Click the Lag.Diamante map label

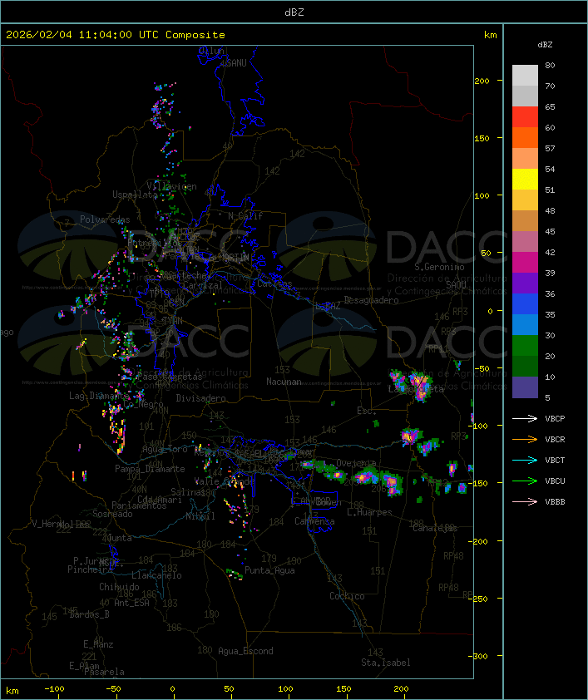coord(100,396)
